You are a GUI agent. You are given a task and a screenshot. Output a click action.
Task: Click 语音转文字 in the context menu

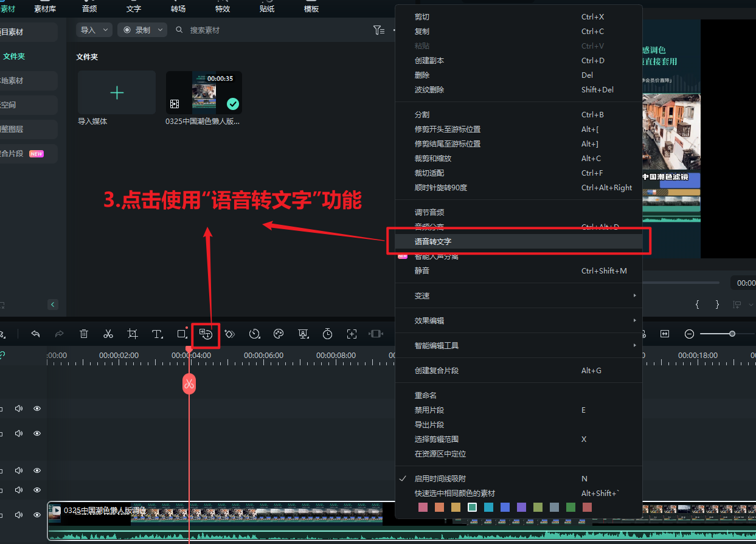(x=434, y=241)
